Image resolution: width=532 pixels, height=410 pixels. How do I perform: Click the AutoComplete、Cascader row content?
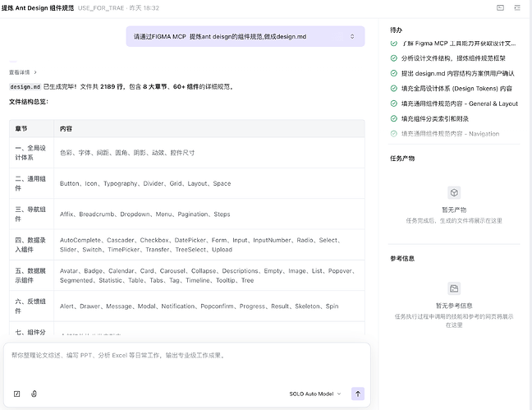(x=200, y=245)
